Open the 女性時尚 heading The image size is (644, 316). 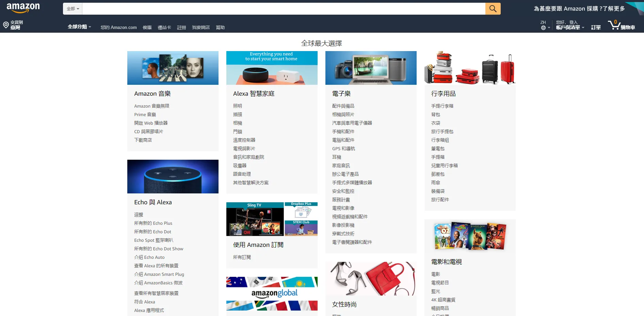[344, 304]
